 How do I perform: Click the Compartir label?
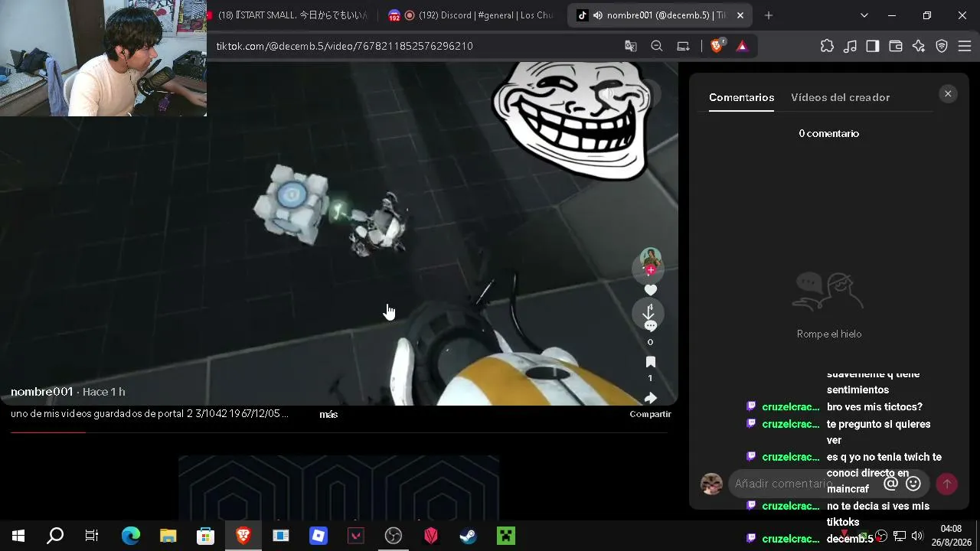point(650,414)
